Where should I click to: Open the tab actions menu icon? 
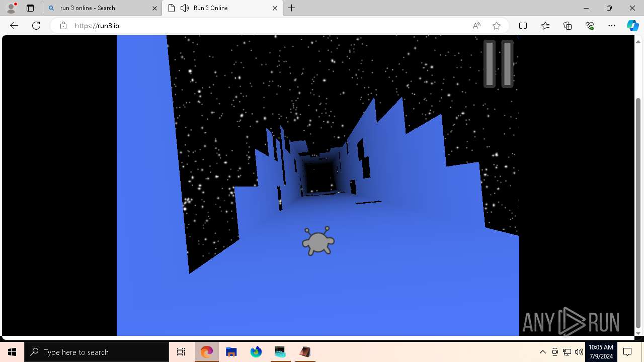(x=30, y=8)
